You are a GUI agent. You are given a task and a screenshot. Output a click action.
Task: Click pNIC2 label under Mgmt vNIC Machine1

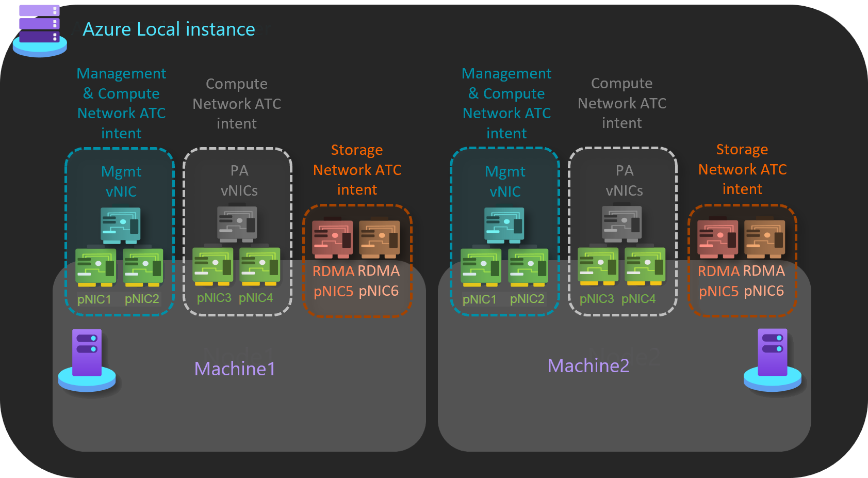(143, 298)
